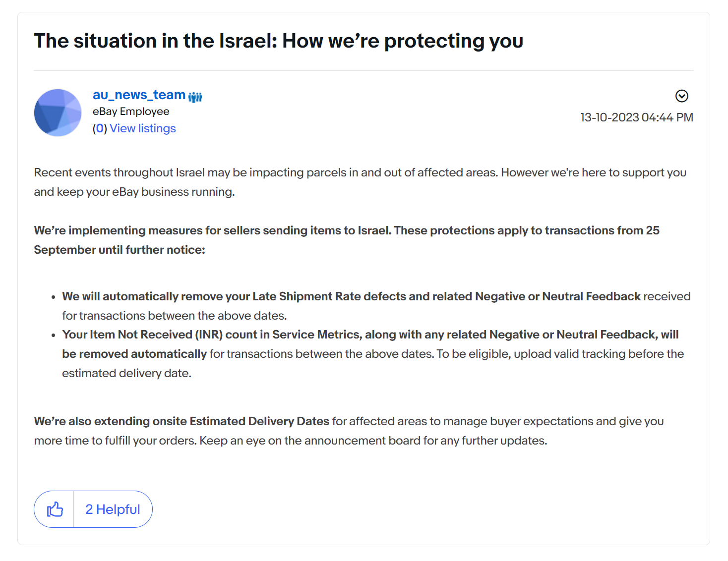The height and width of the screenshot is (561, 728).
Task: Click the 'and keep your eBay business running.' line
Action: [x=134, y=192]
